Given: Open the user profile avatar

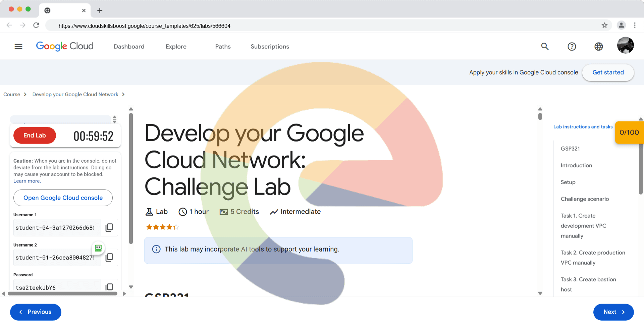Looking at the screenshot, I should pos(625,46).
